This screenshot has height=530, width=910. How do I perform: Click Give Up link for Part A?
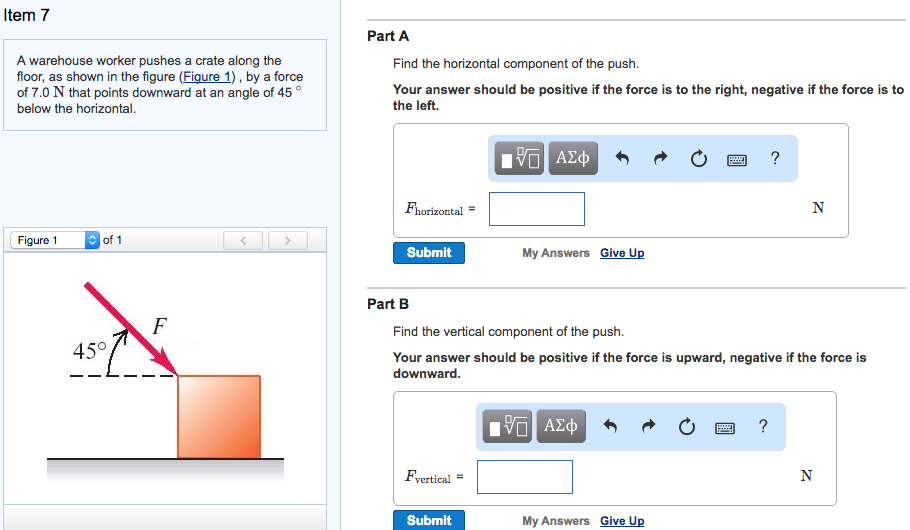coord(622,253)
